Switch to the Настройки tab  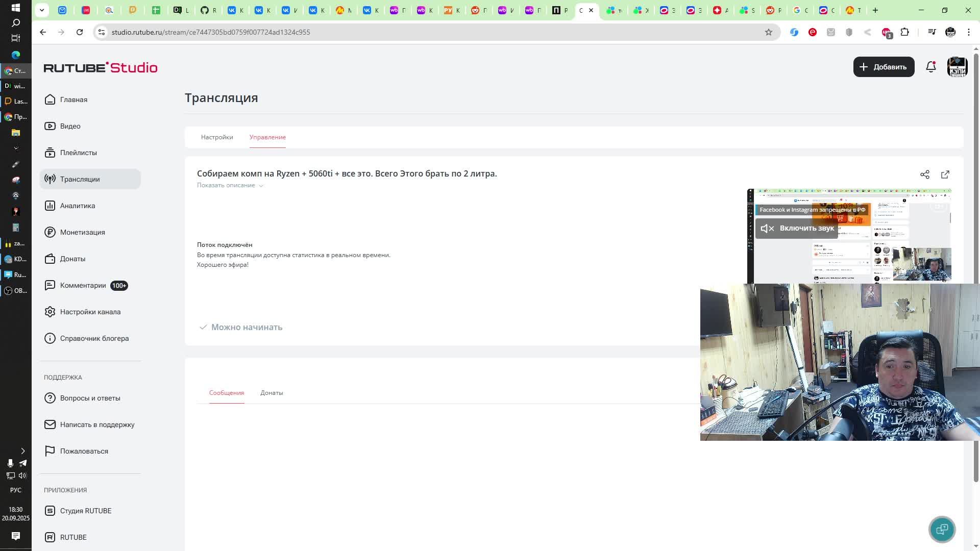tap(217, 137)
